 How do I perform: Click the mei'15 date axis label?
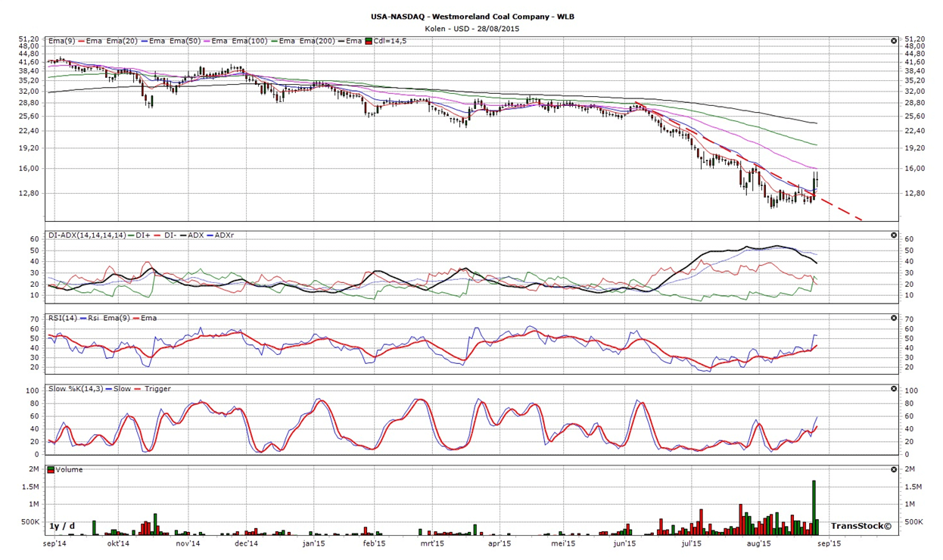pos(563,543)
